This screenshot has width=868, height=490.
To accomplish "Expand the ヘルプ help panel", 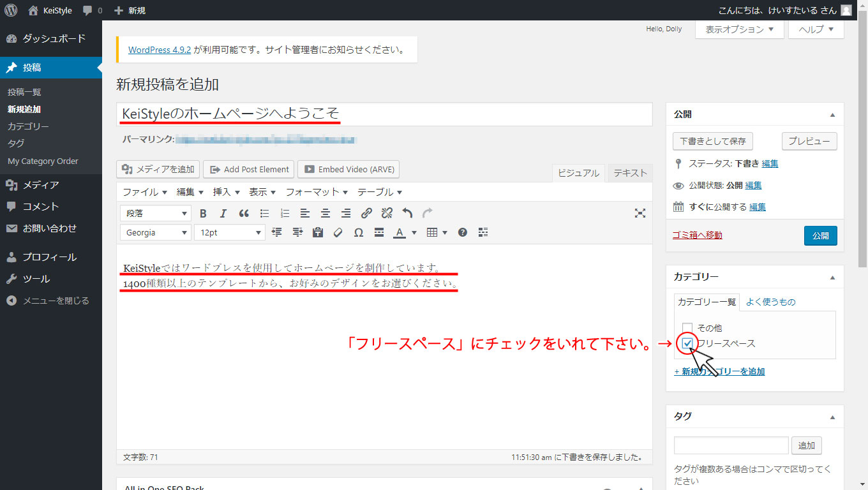I will tap(816, 29).
